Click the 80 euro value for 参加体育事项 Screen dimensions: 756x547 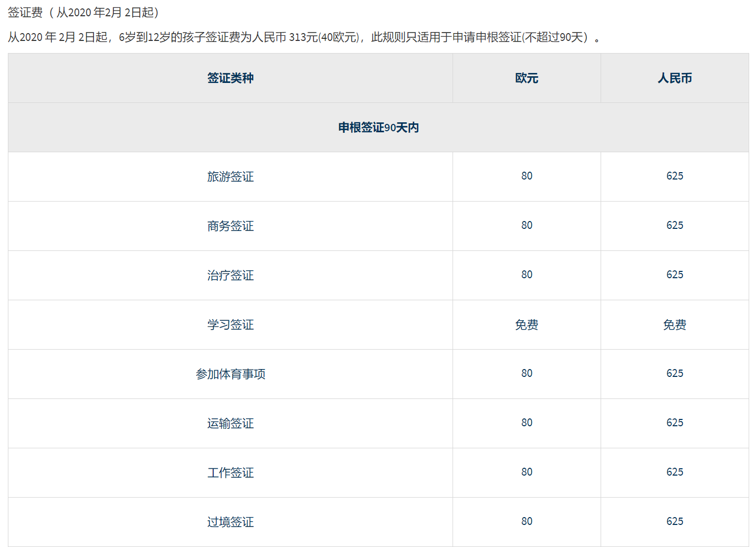pyautogui.click(x=527, y=373)
